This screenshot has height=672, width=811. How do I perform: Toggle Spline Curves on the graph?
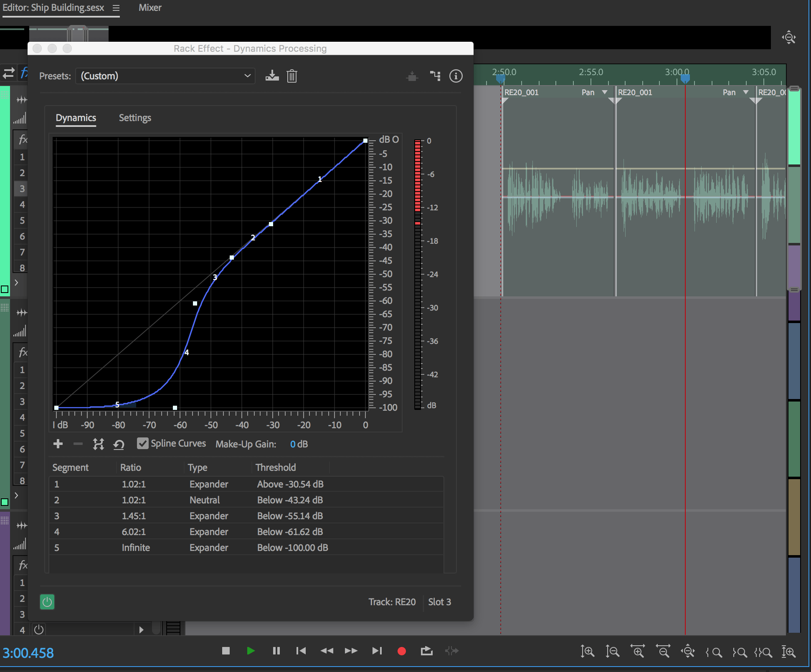click(x=143, y=443)
